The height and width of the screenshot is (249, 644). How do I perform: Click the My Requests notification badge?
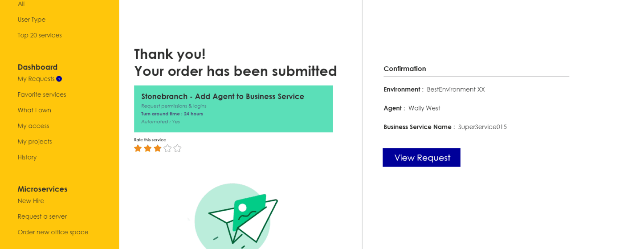click(59, 79)
